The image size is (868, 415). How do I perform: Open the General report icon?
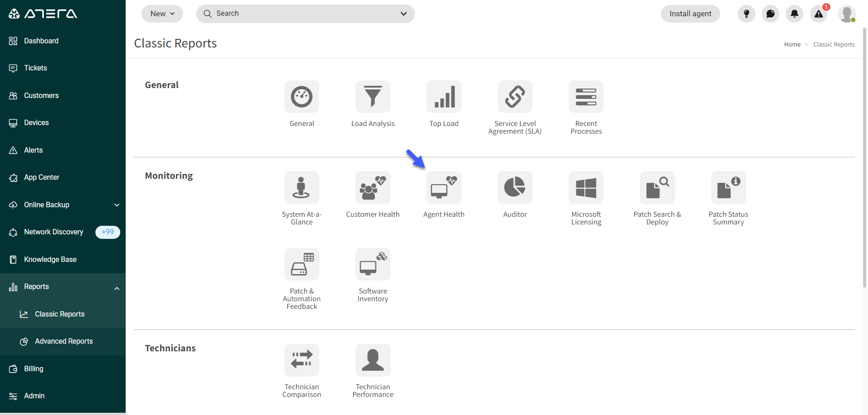(x=302, y=97)
